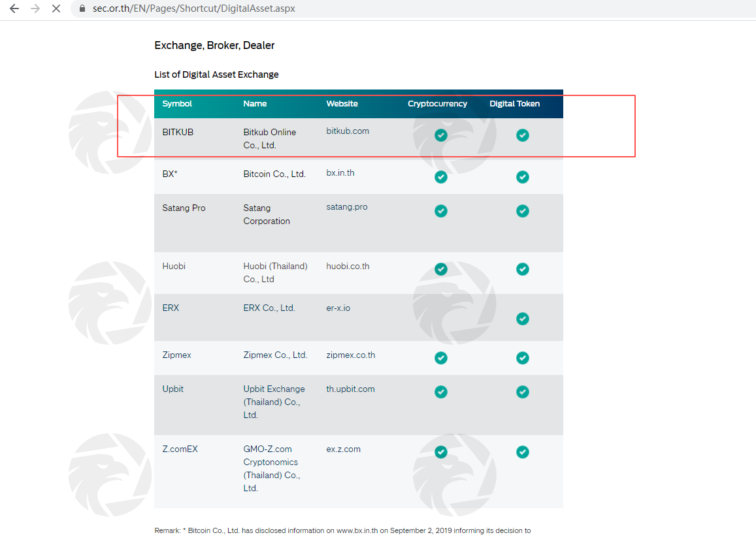The width and height of the screenshot is (756, 535).
Task: Click ERX digital token checkmark icon
Action: pos(523,319)
